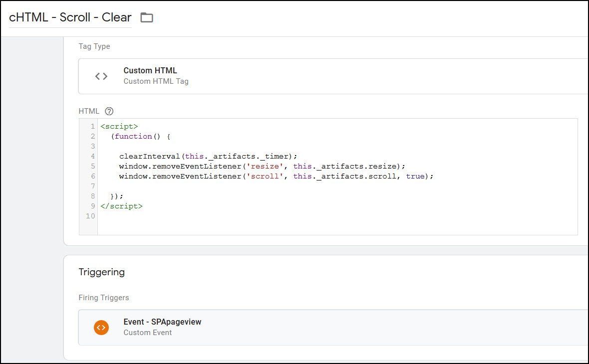This screenshot has width=589, height=364.
Task: Click the script closing tag on line 9
Action: pos(121,206)
